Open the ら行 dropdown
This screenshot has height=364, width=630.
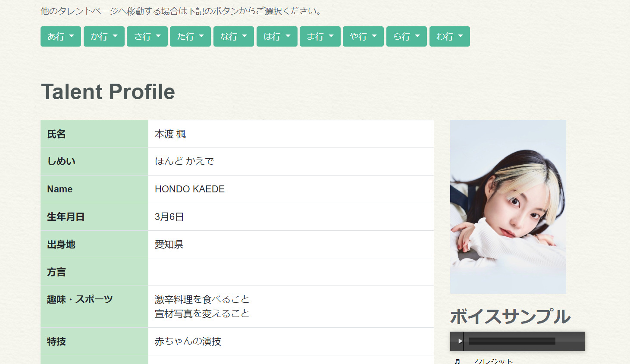407,36
